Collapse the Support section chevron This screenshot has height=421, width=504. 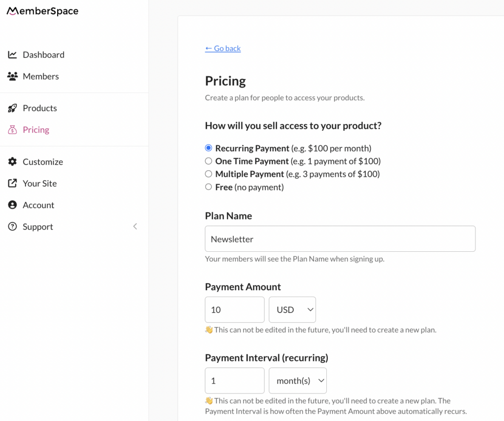pyautogui.click(x=135, y=226)
